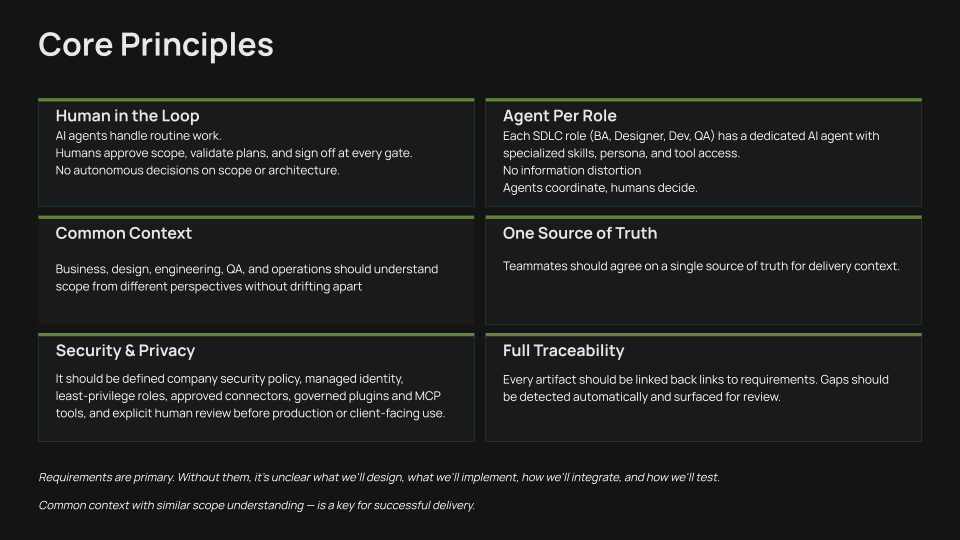Click the "It should be defined company security policy" paragraph
This screenshot has width=960, height=540.
click(x=250, y=396)
